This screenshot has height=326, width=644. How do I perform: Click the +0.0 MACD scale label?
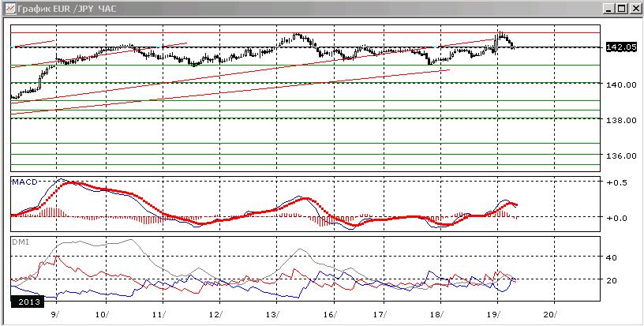pos(616,218)
